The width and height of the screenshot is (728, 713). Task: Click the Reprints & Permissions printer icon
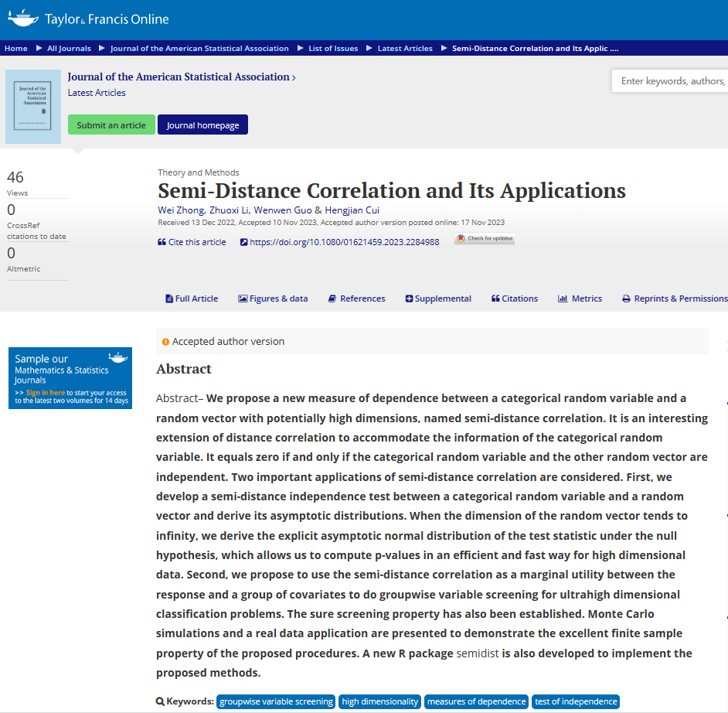tap(627, 299)
